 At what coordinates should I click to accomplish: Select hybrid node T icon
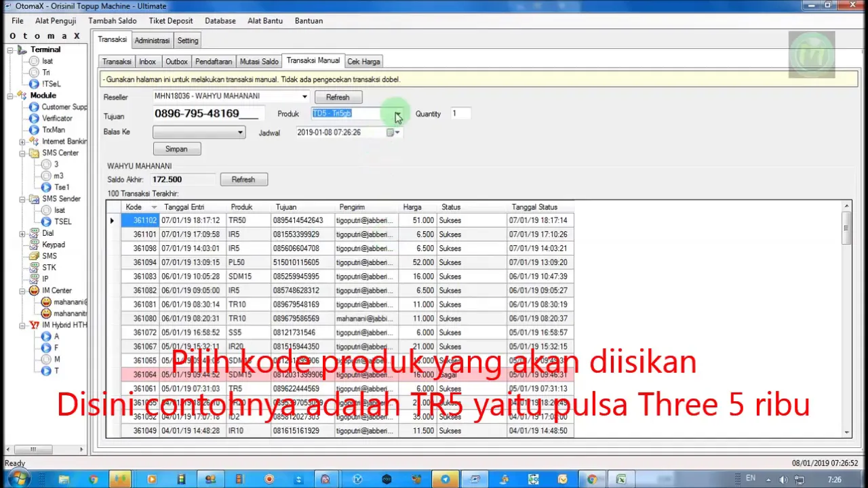(x=46, y=371)
